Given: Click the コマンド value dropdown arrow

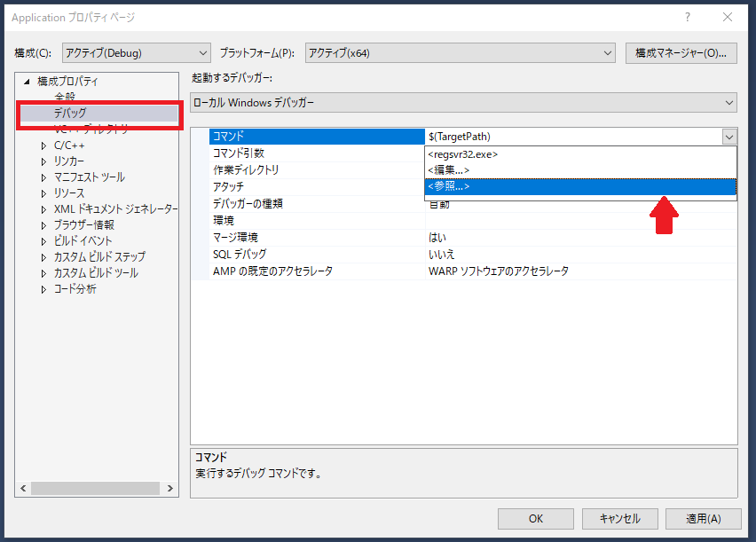Looking at the screenshot, I should [x=728, y=137].
